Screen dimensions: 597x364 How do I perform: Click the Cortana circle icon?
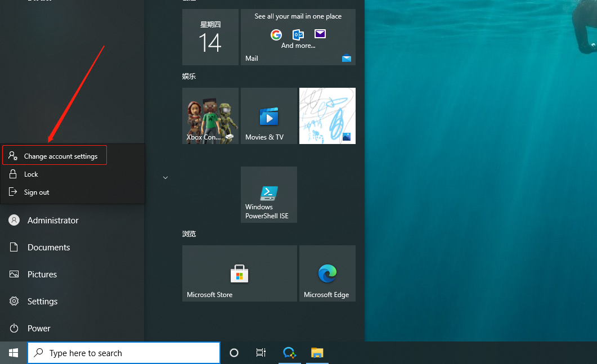coord(234,353)
